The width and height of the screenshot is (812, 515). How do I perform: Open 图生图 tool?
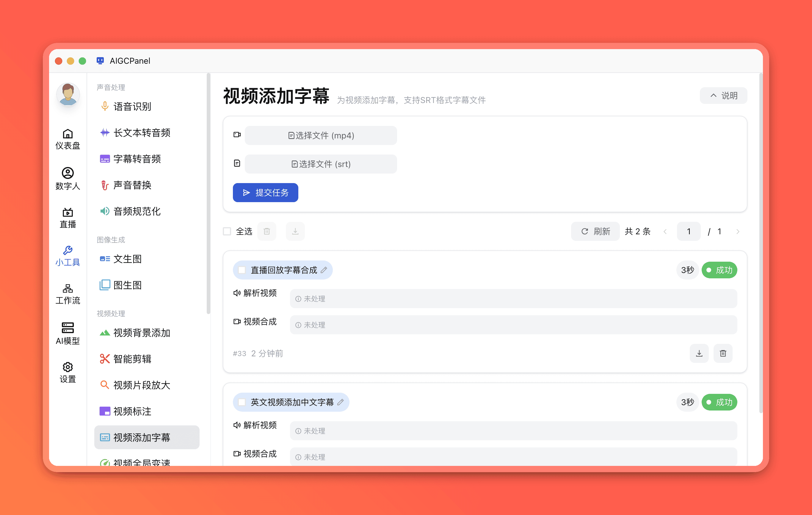pyautogui.click(x=147, y=285)
